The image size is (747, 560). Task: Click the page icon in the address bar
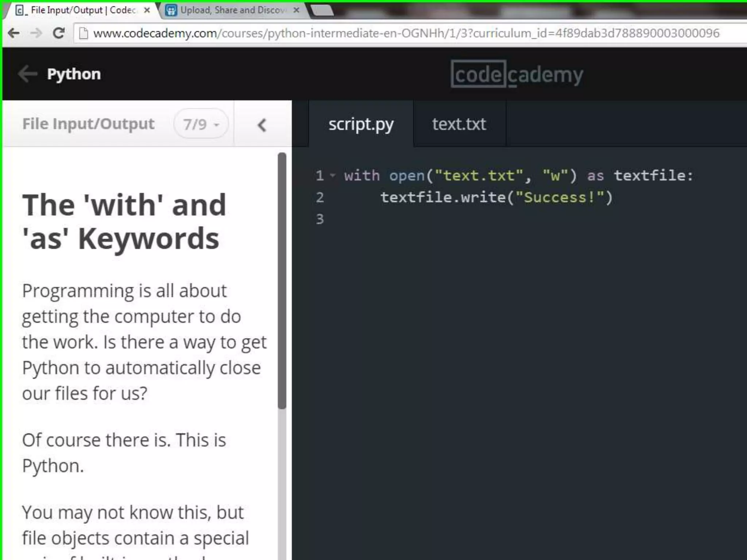[84, 34]
